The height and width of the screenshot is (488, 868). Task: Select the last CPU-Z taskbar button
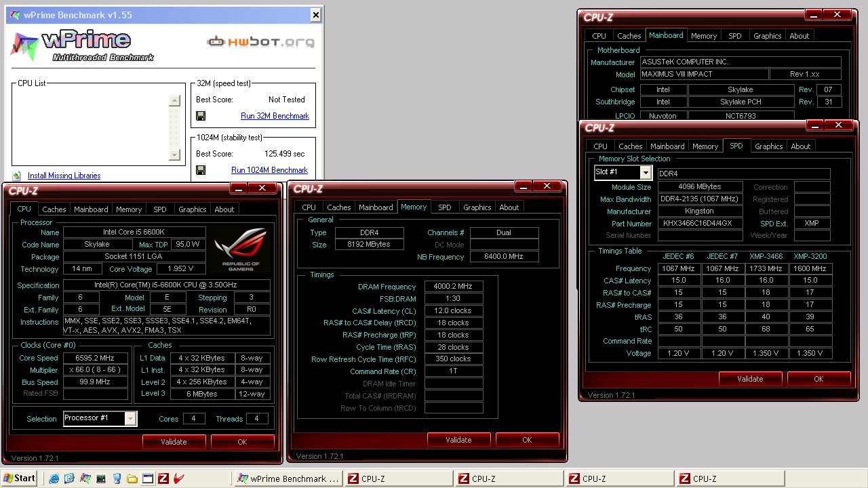(x=730, y=479)
